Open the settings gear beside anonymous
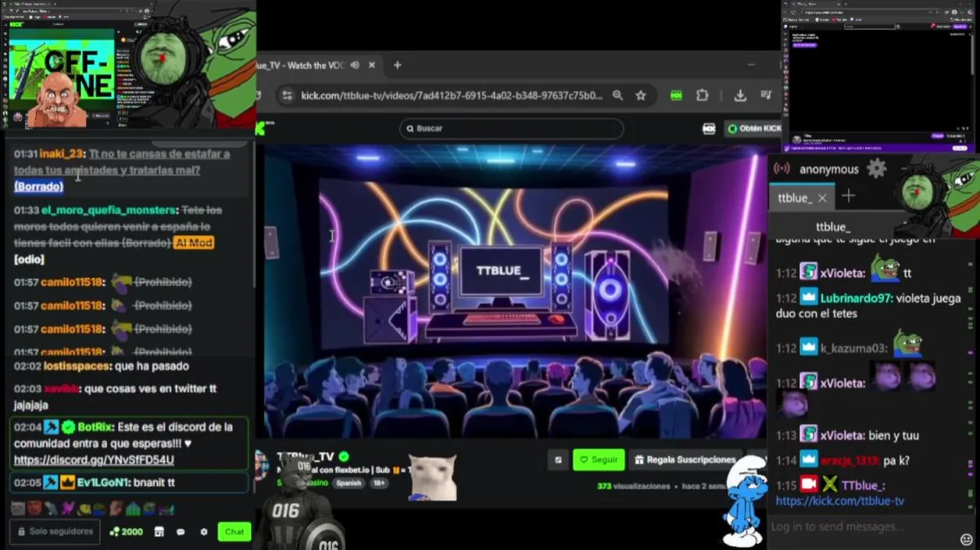The height and width of the screenshot is (550, 980). (x=876, y=169)
